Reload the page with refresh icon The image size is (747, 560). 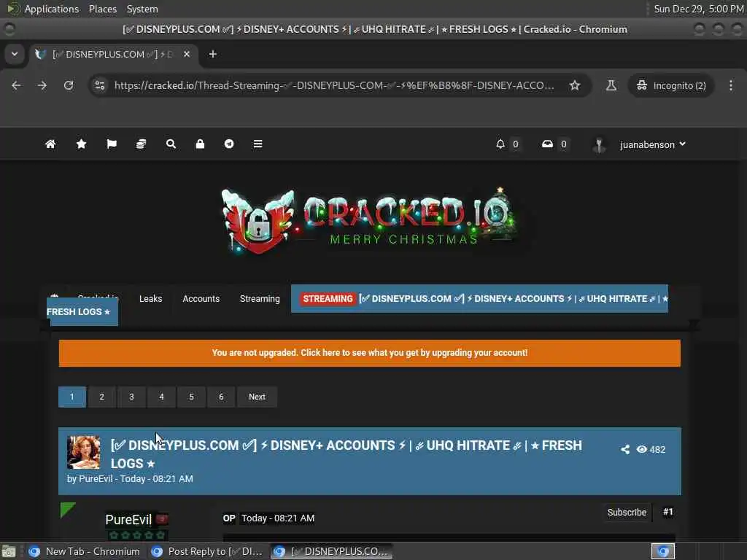(x=69, y=85)
